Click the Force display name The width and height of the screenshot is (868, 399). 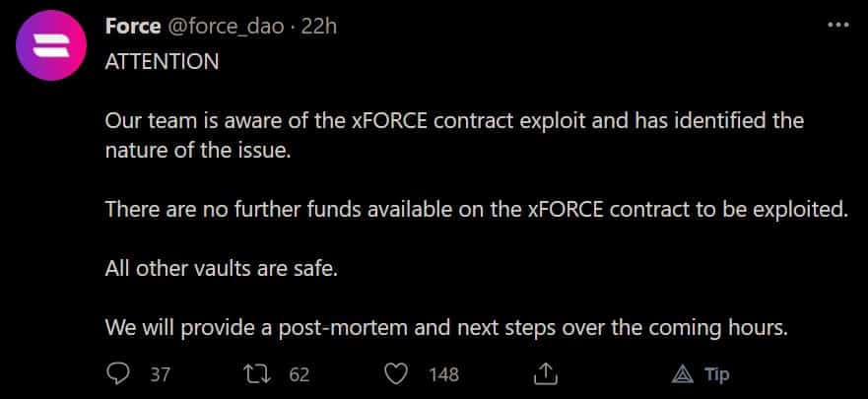133,26
